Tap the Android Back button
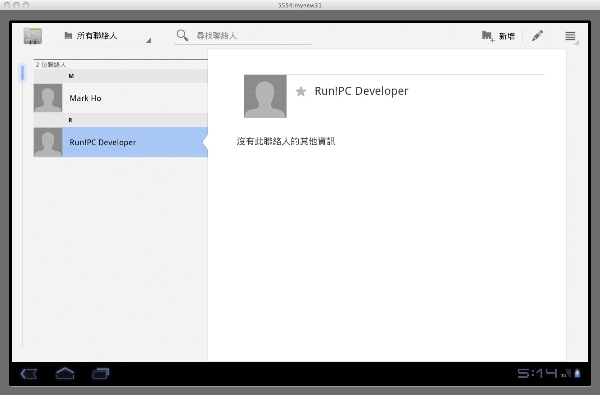600x395 pixels. pos(29,374)
